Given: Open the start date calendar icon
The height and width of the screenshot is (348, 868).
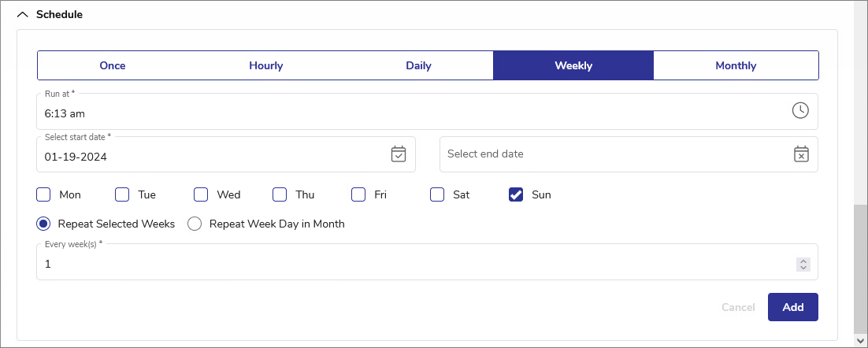Looking at the screenshot, I should pos(399,154).
